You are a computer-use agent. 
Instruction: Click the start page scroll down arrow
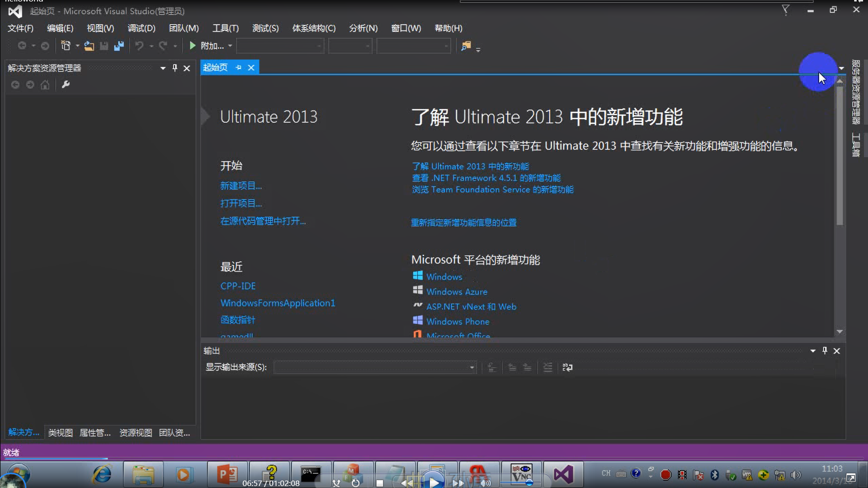pos(839,332)
